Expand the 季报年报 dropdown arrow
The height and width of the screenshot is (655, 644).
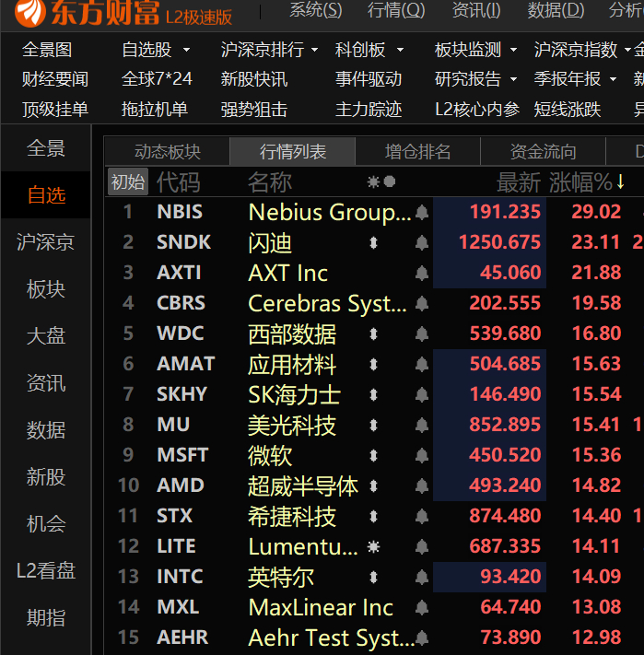tap(613, 79)
